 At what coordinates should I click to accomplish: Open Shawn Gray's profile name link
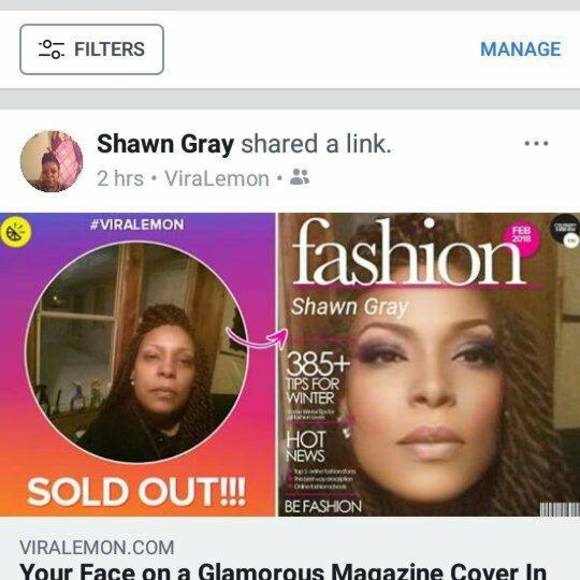(x=165, y=144)
